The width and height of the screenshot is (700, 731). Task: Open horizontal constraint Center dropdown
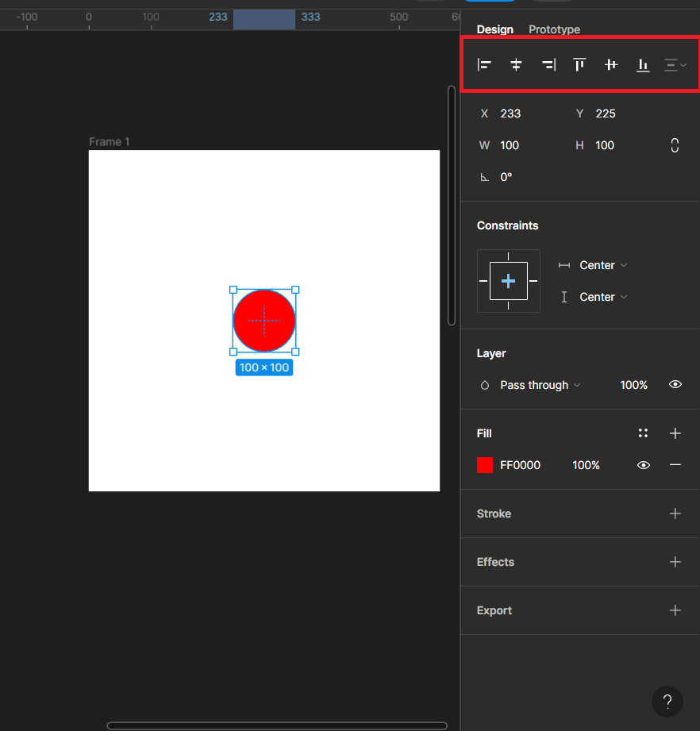click(603, 265)
